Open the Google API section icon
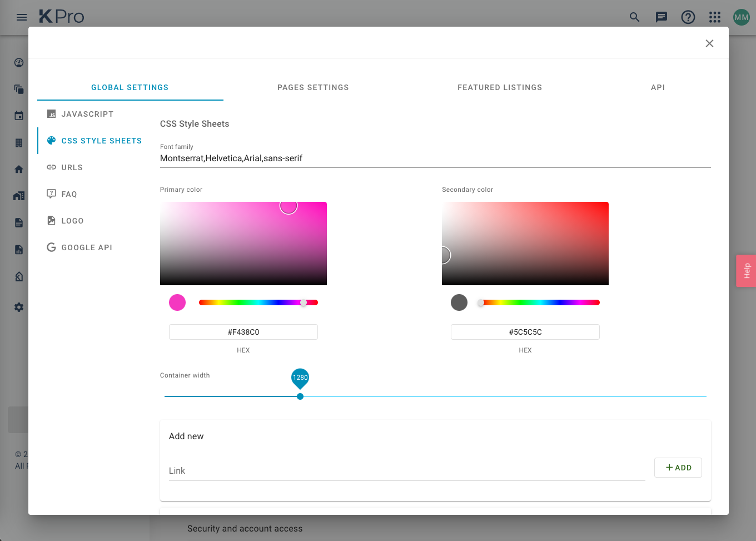Screen dimensions: 756x541 (52, 247)
